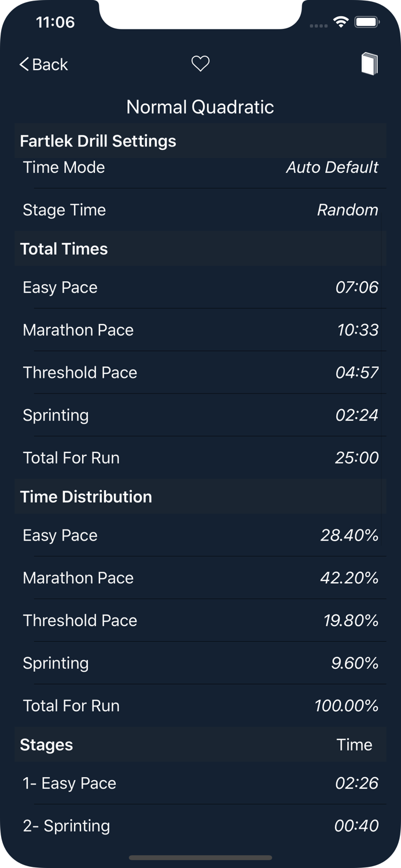Image resolution: width=401 pixels, height=868 pixels.
Task: Tap the back chevron arrow
Action: [x=23, y=64]
